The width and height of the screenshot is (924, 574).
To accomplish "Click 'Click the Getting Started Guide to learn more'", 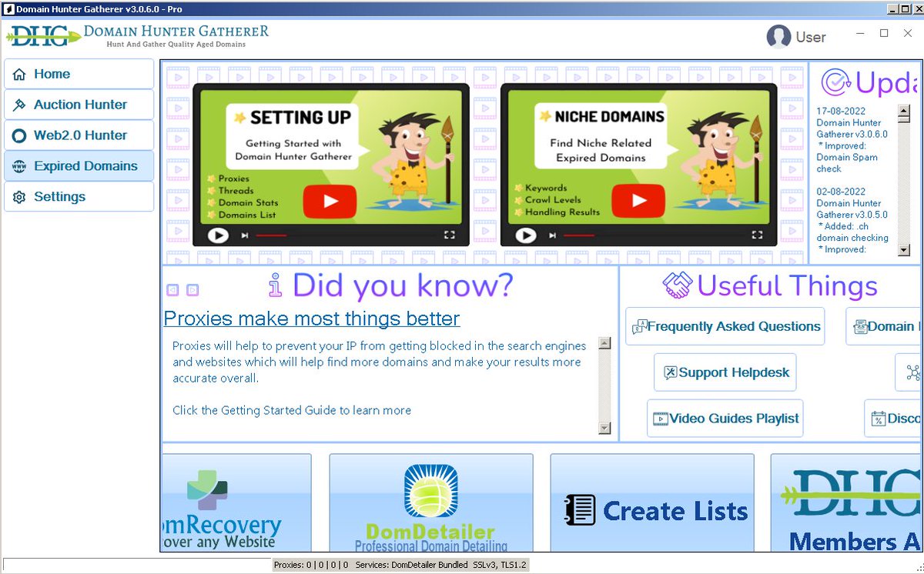I will pyautogui.click(x=292, y=410).
